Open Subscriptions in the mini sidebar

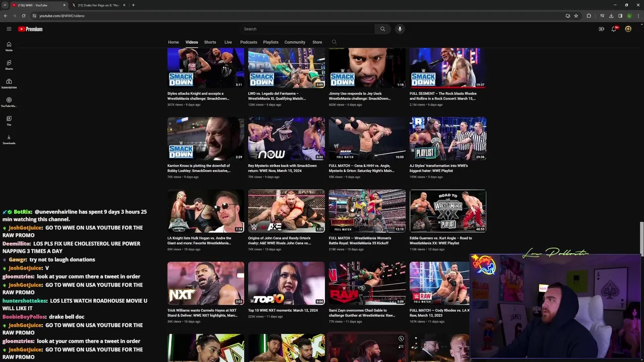click(9, 83)
